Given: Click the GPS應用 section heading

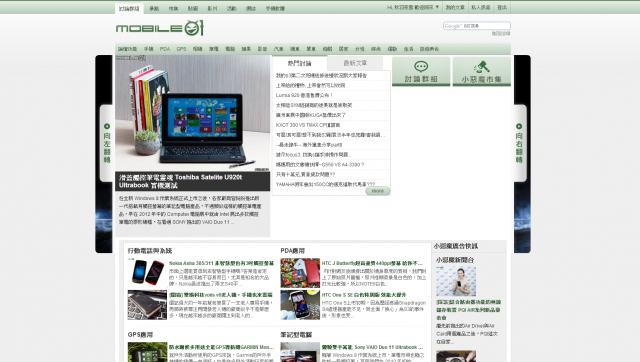Looking at the screenshot, I should (x=140, y=335).
